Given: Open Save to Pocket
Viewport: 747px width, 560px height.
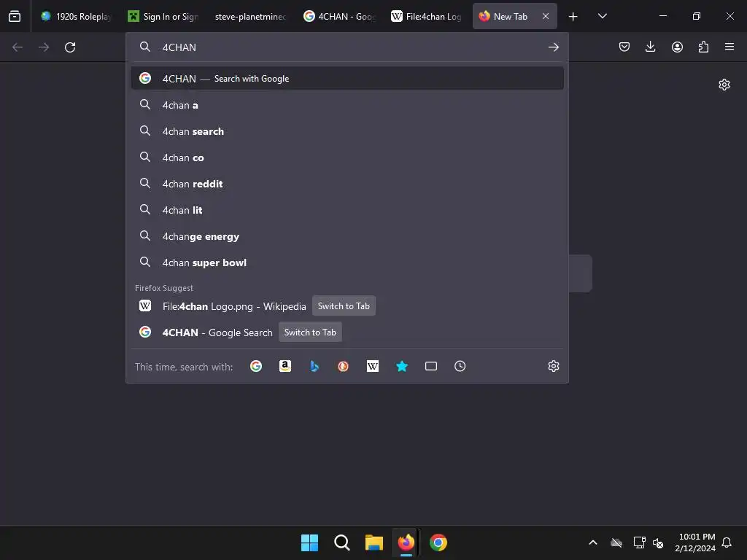Looking at the screenshot, I should coord(624,47).
